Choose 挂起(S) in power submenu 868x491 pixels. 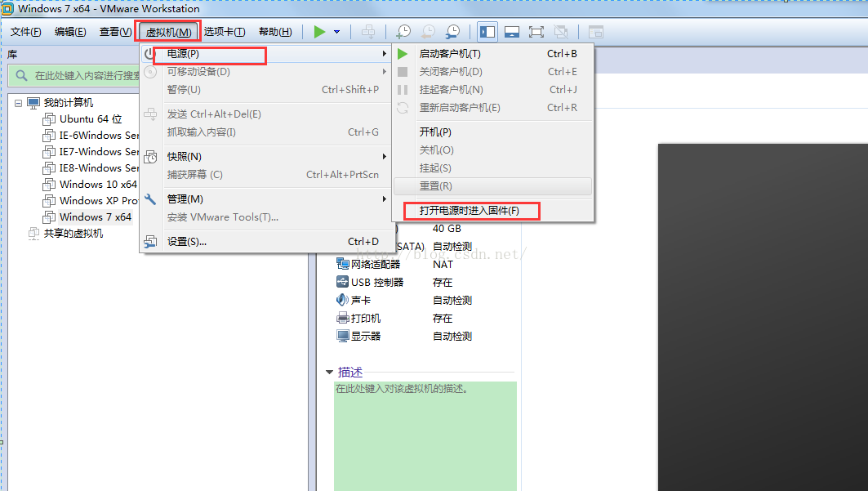click(492, 167)
